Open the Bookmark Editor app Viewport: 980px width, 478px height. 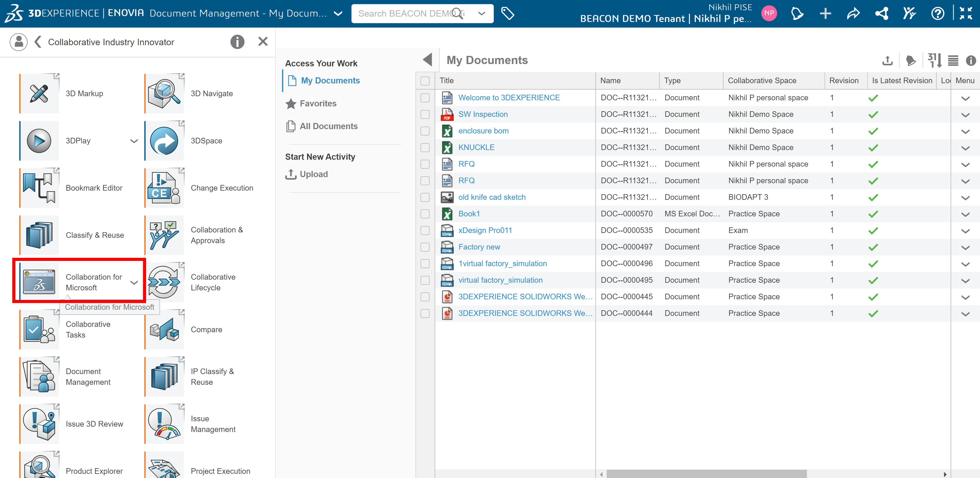[x=39, y=188]
